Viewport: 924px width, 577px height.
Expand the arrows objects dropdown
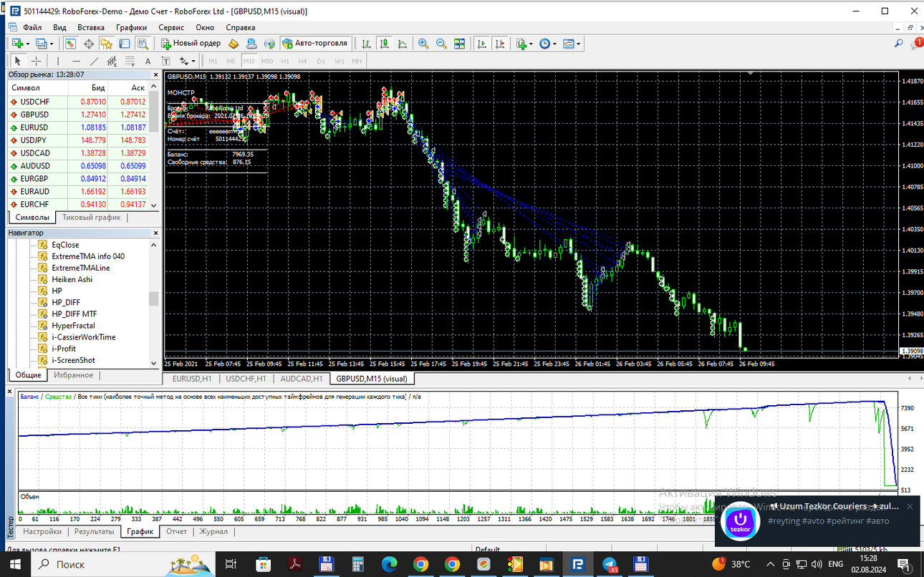point(193,61)
